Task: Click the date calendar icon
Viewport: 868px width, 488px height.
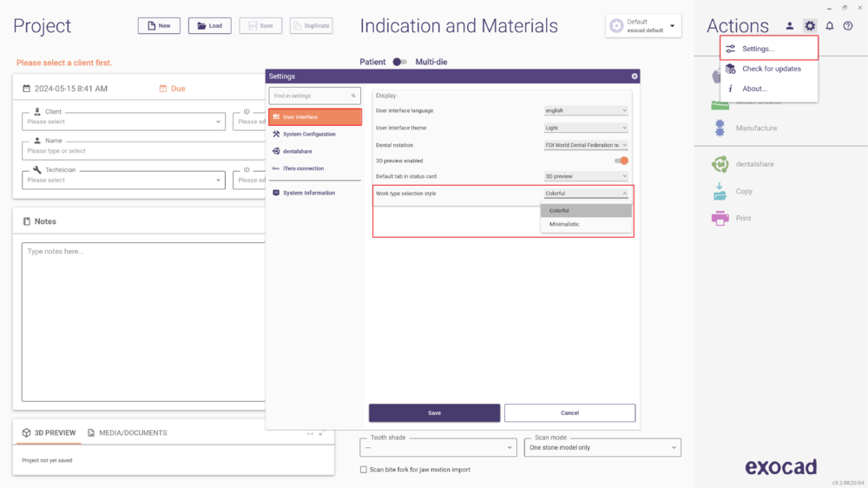Action: click(x=26, y=89)
